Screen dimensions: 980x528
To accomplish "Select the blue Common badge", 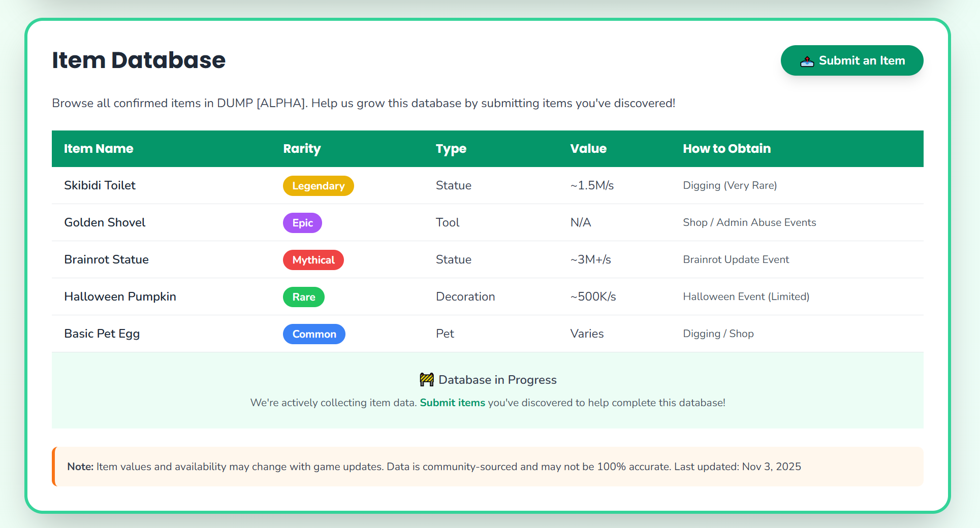I will pos(314,334).
